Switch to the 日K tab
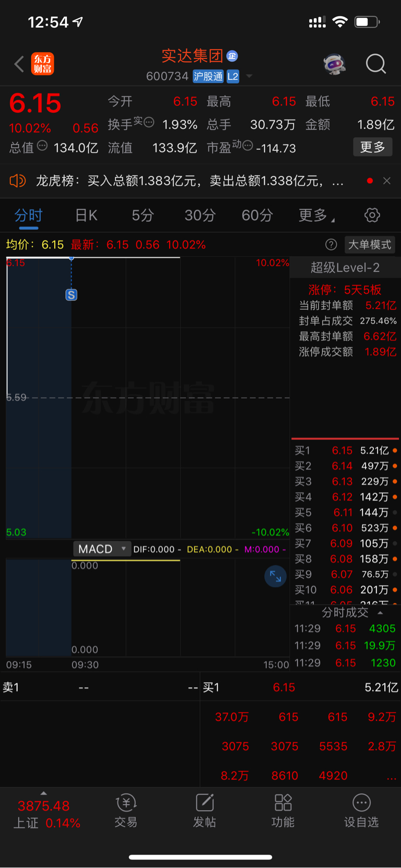 coord(86,216)
